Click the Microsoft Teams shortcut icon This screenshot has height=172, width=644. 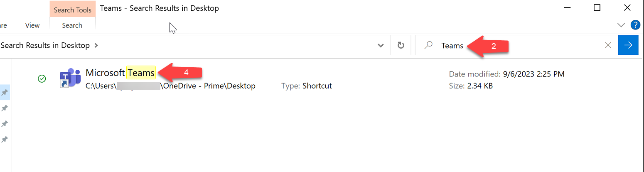(70, 78)
